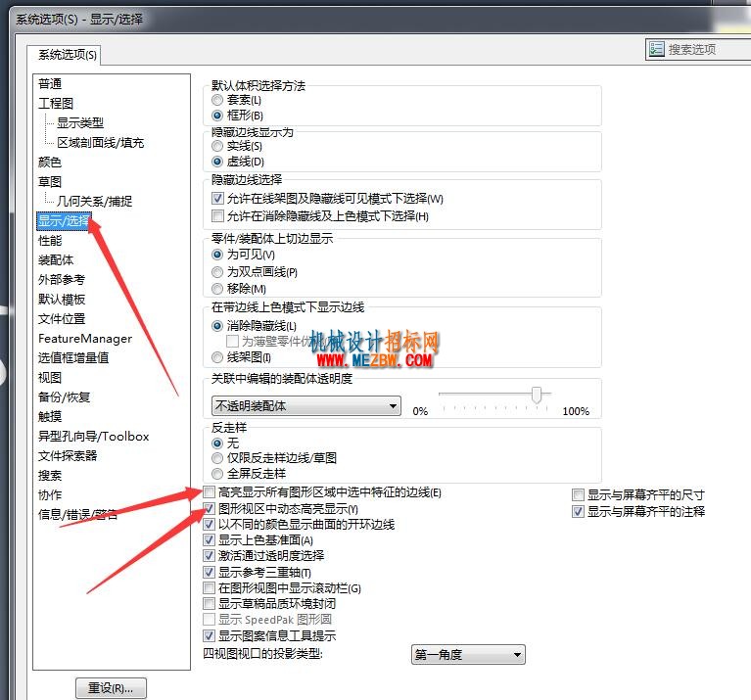Toggle 显示参考三重轴(T) checkbox
The image size is (751, 700).
210,572
